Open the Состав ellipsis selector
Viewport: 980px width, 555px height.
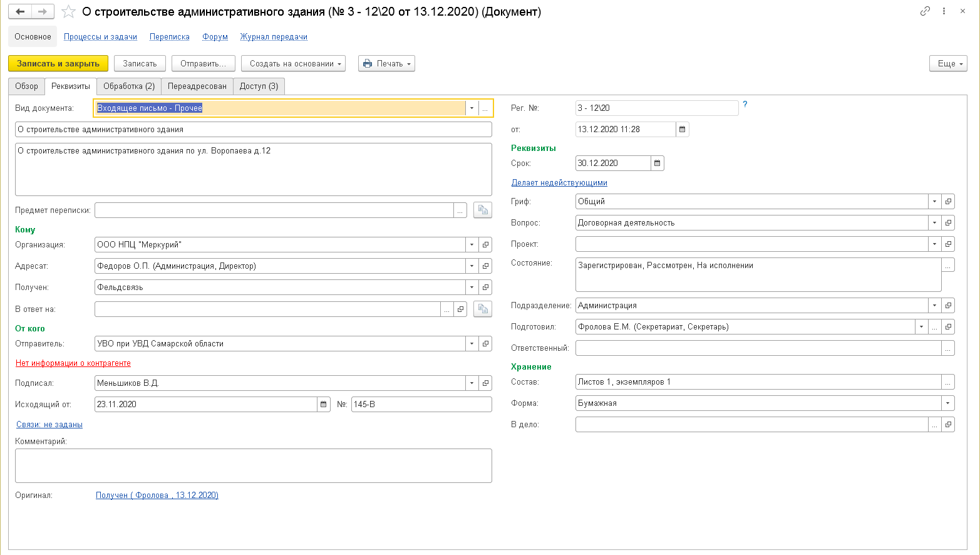pos(948,382)
